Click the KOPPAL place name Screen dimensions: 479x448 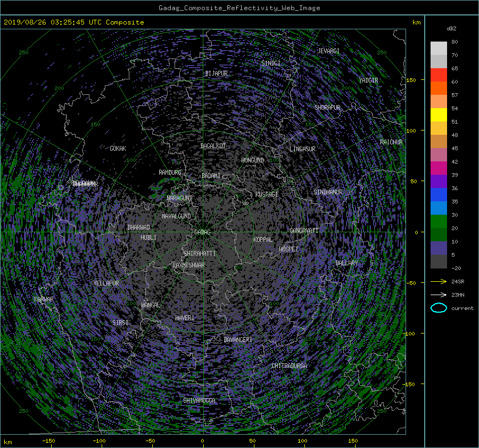click(x=263, y=239)
